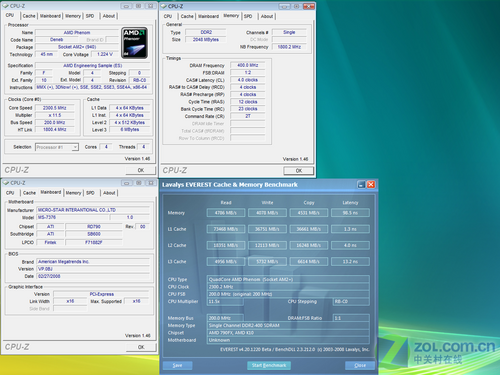Click the L1 Cache Read 73468 MB/s value
The image size is (500, 375).
coord(226,229)
